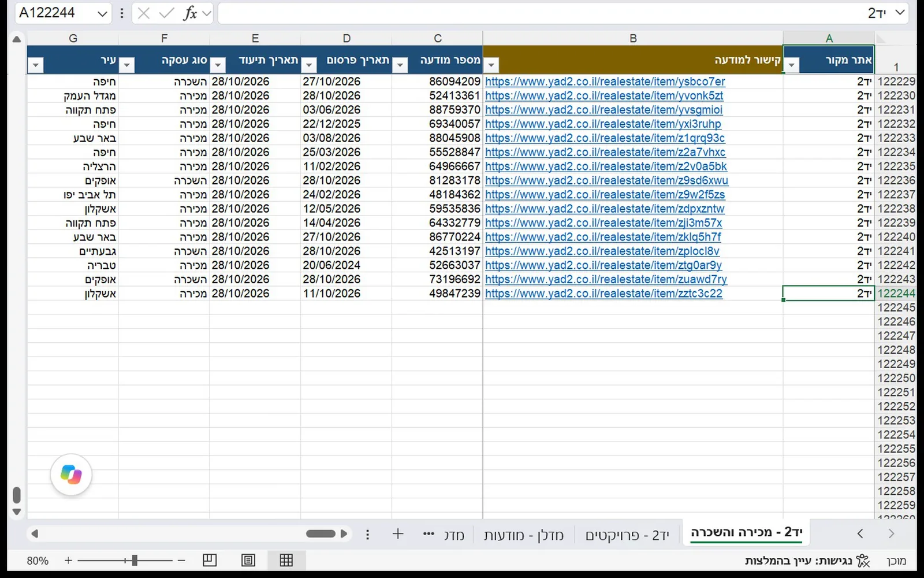Click the confirm entry checkmark icon
Image resolution: width=924 pixels, height=578 pixels.
[166, 13]
